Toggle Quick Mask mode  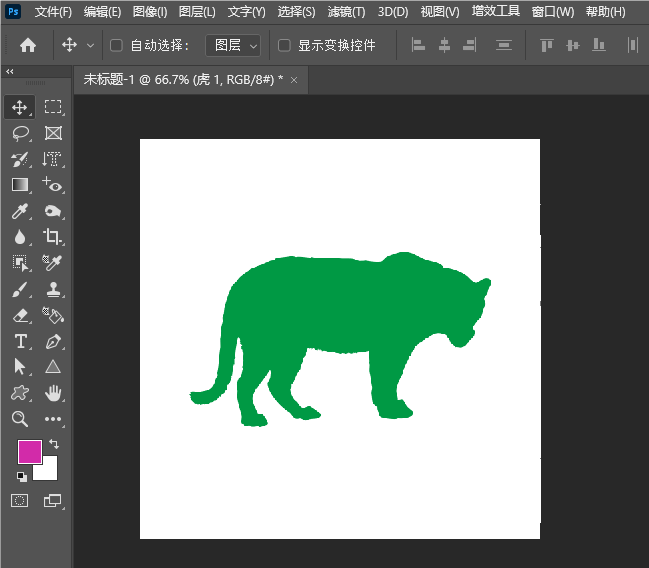[x=19, y=501]
